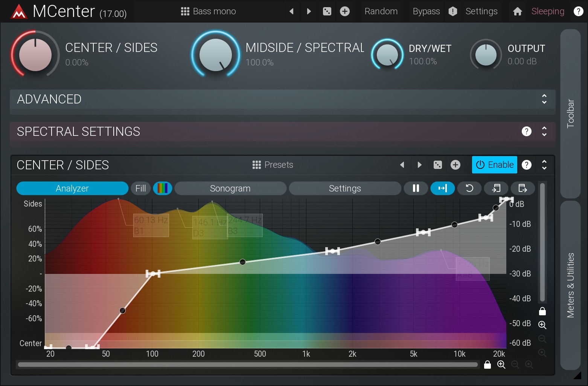Reset the graph with the undo arrow icon
This screenshot has width=588, height=386.
(469, 188)
